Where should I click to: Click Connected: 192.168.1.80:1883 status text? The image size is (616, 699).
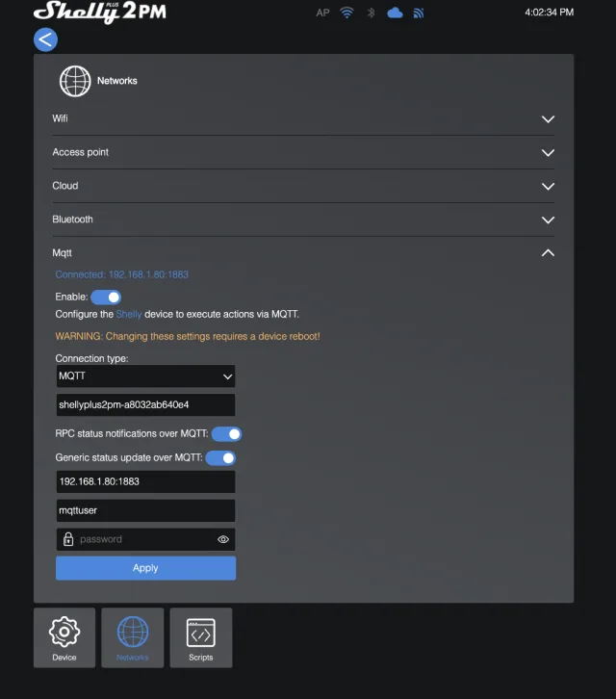[x=121, y=274]
